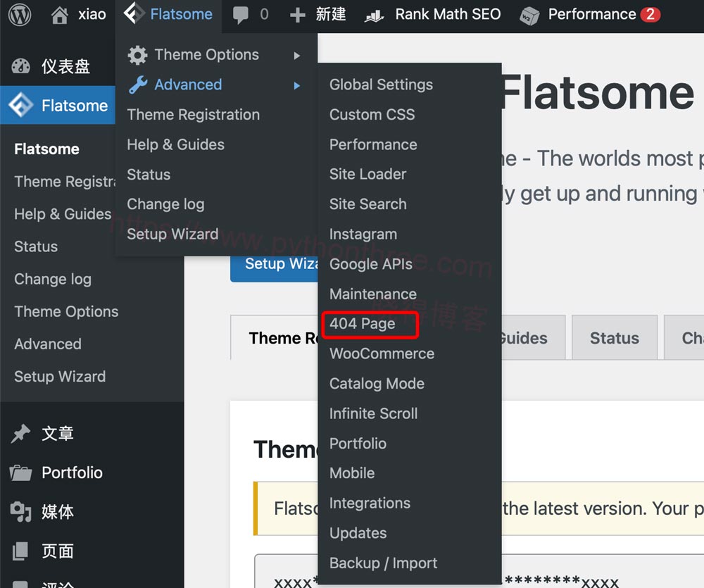
Task: Click the Portfolio folder icon in sidebar
Action: [x=20, y=473]
